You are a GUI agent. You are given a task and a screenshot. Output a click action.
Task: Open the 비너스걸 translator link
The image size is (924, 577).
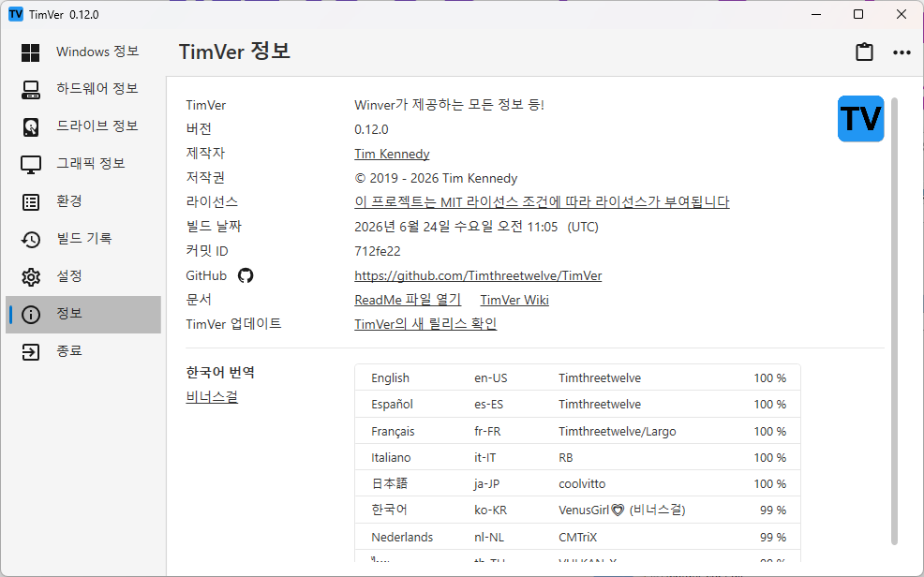coord(212,397)
